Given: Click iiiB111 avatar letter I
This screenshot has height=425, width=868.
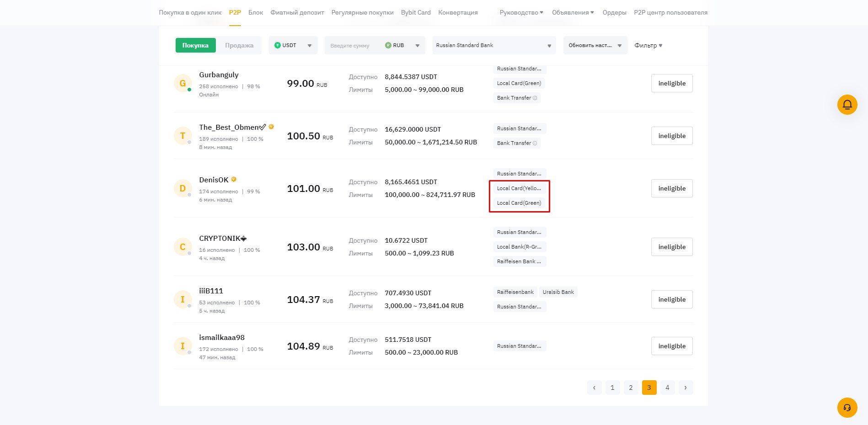Looking at the screenshot, I should [182, 299].
